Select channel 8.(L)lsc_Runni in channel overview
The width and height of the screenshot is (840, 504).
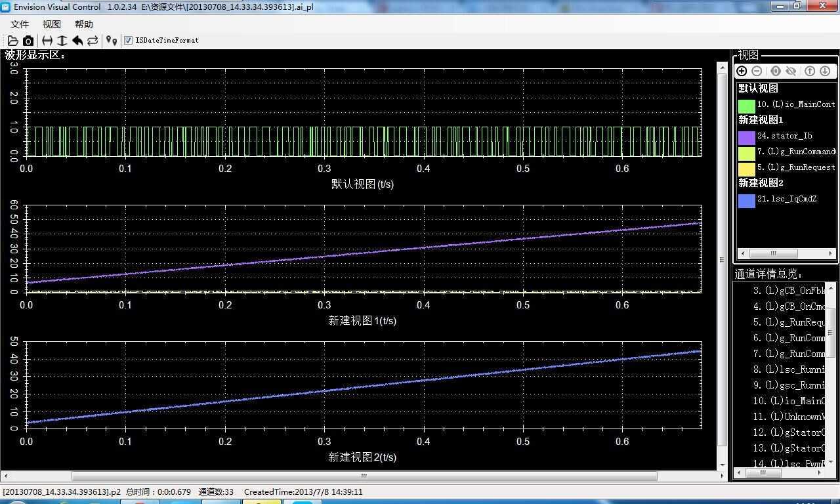[x=789, y=369]
